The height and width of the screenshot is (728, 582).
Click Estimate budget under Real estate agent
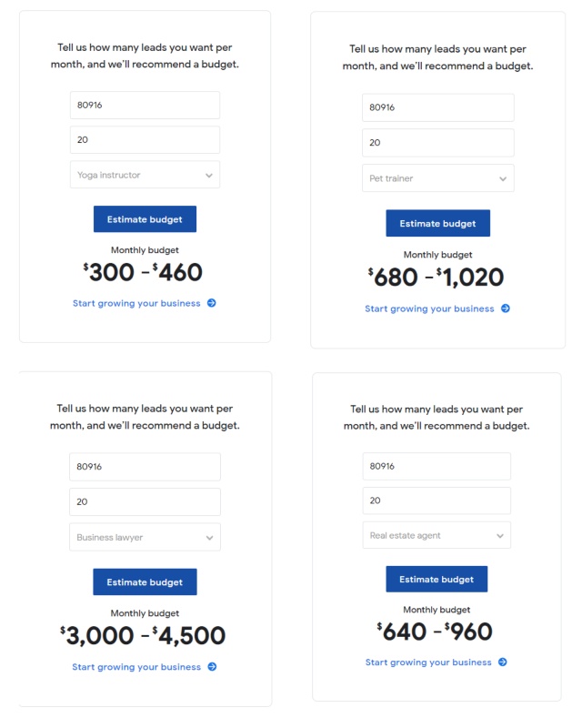(436, 579)
